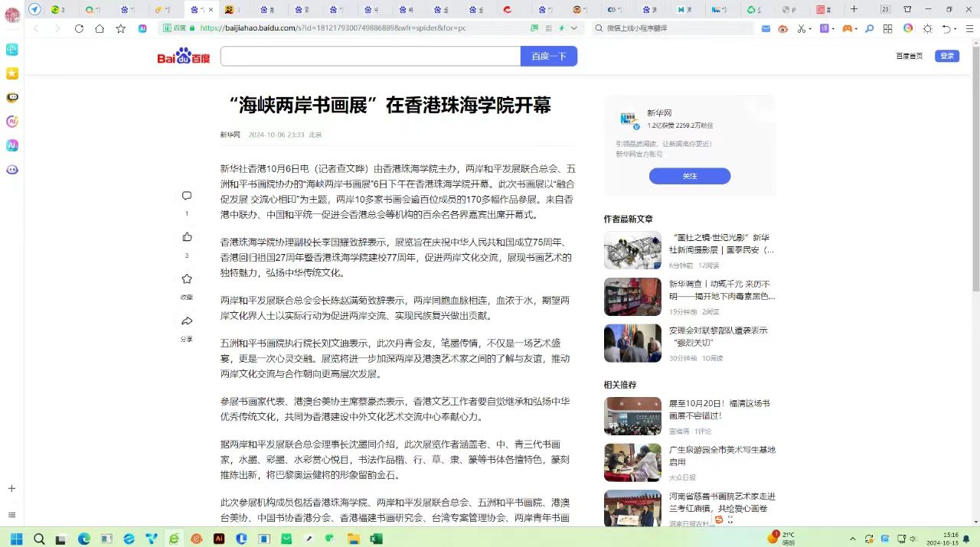Bookmark this page with the star icon

121,28
